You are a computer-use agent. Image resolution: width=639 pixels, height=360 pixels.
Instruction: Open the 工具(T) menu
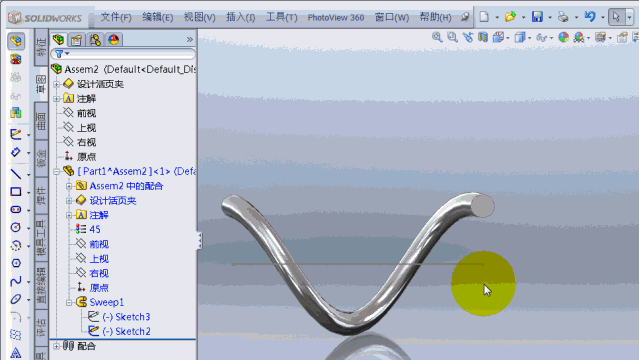[282, 18]
